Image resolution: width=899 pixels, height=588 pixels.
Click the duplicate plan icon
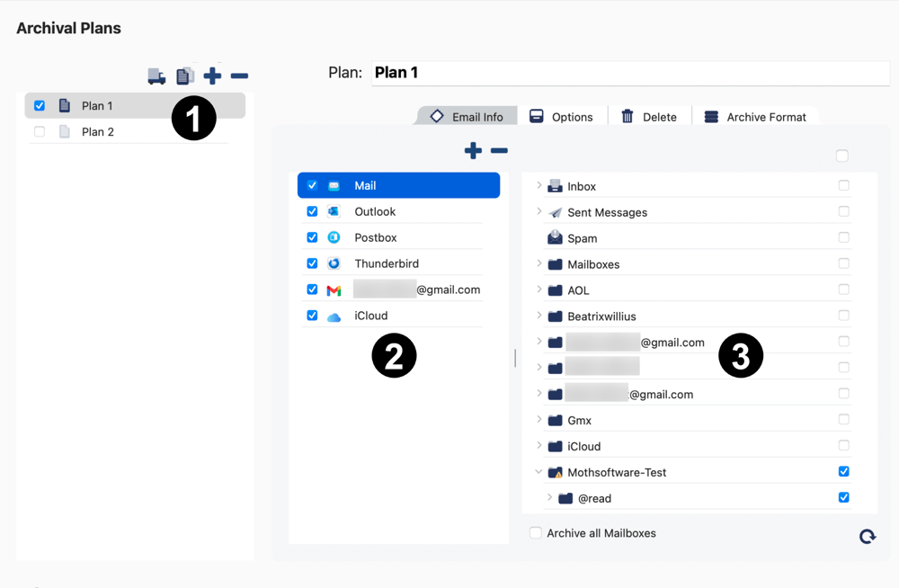click(x=185, y=76)
